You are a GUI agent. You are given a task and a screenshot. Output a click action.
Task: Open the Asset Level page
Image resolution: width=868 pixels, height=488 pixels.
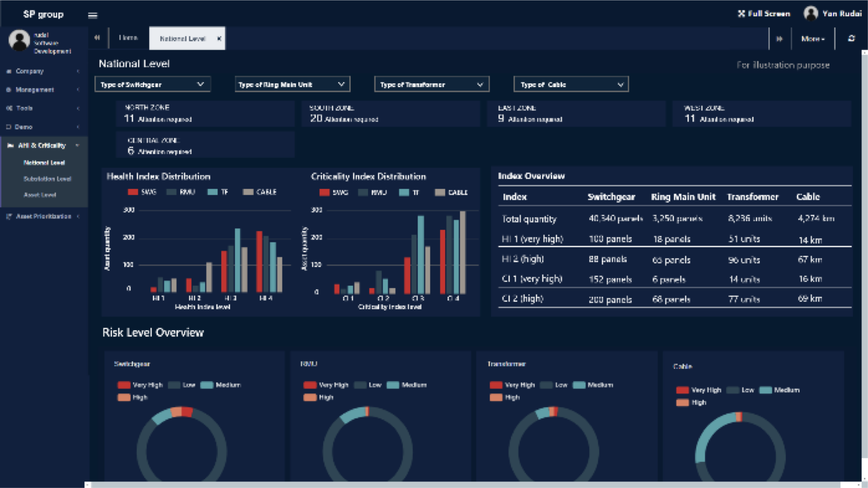(x=40, y=195)
